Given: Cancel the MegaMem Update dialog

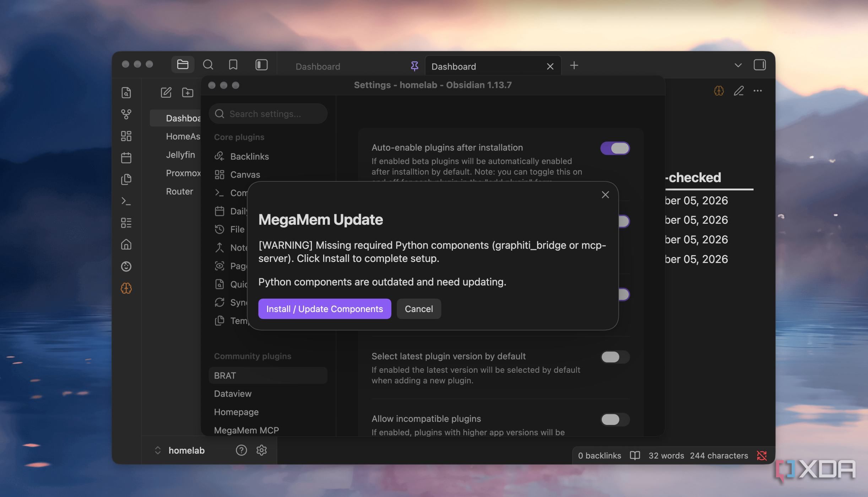Looking at the screenshot, I should (419, 309).
